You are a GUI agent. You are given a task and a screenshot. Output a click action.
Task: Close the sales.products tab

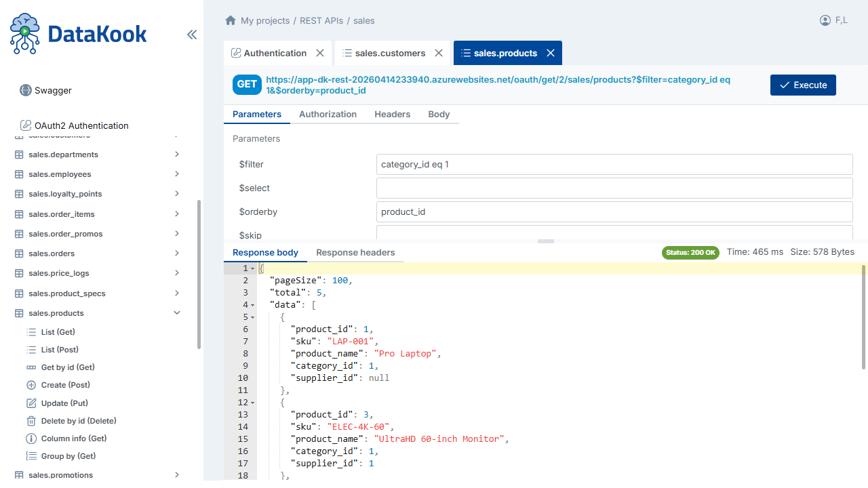(551, 53)
